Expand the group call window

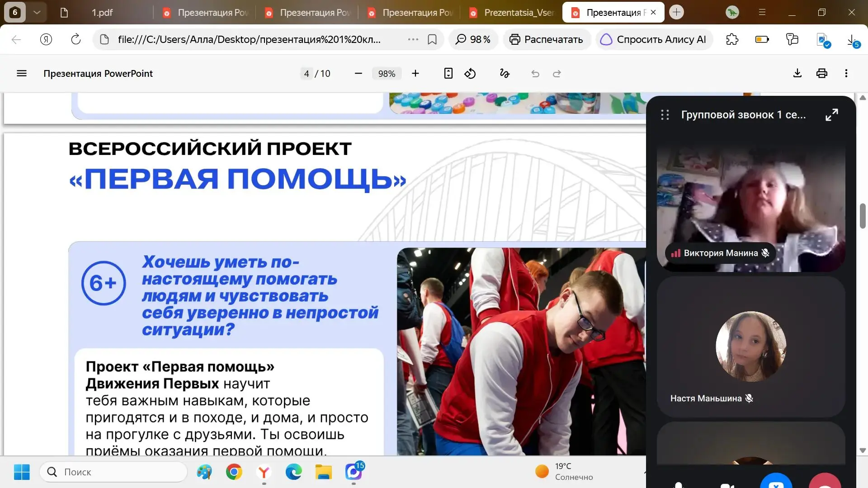coord(831,115)
